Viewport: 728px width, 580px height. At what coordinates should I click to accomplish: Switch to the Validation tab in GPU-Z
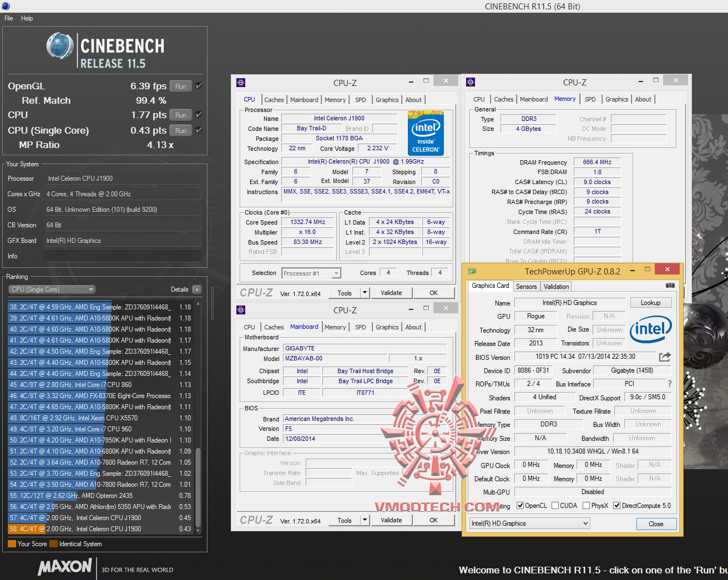556,287
